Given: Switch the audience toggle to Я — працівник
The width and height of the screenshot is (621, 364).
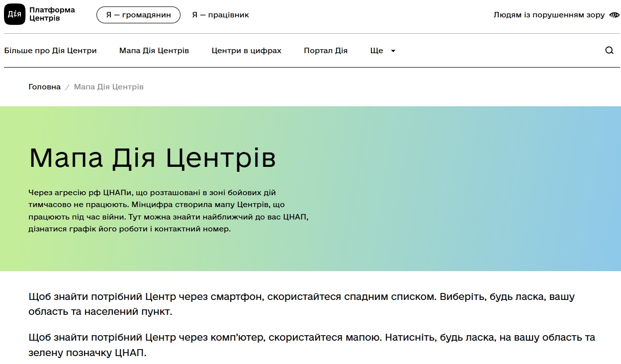Looking at the screenshot, I should point(220,15).
